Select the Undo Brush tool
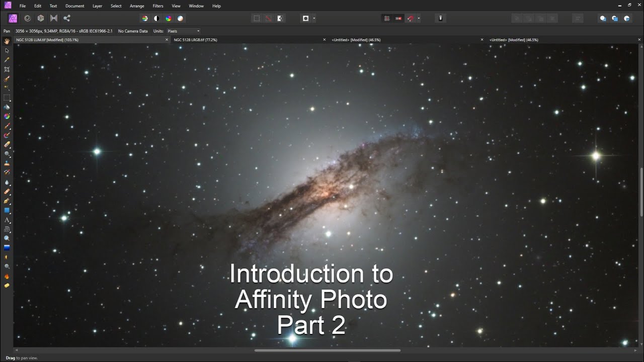644x362 pixels. [x=7, y=172]
